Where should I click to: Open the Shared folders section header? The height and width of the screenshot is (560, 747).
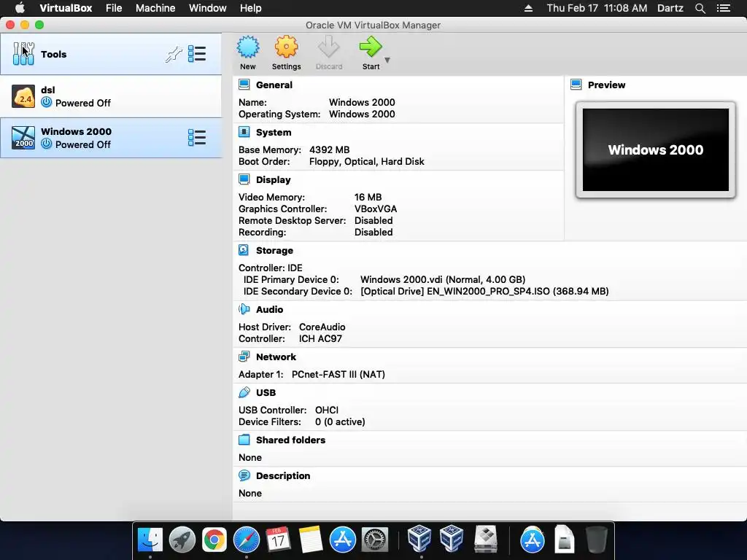(x=290, y=440)
